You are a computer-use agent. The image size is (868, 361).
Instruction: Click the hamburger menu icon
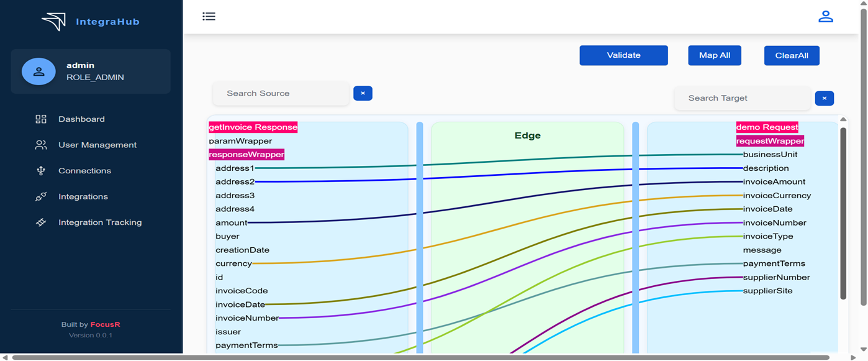pyautogui.click(x=209, y=17)
